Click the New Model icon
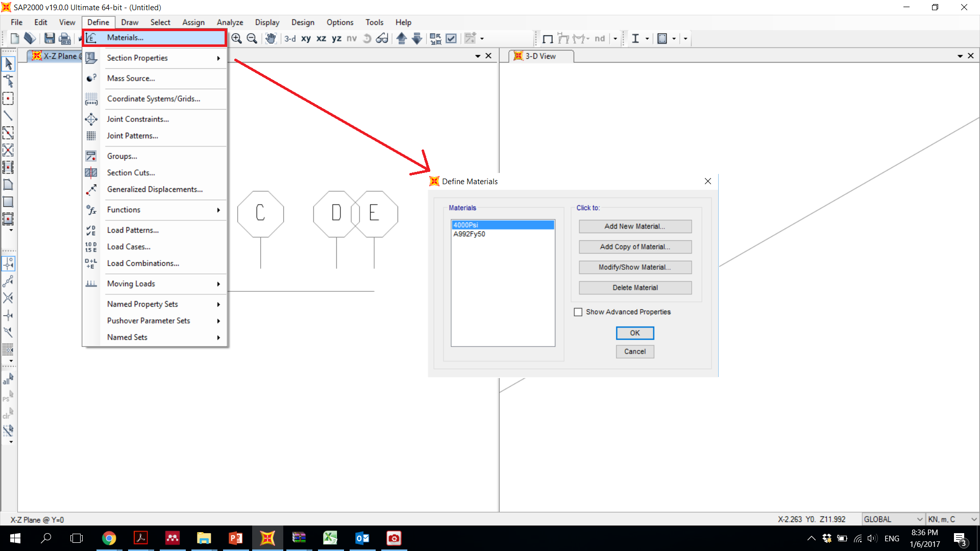This screenshot has width=980, height=551. click(15, 38)
